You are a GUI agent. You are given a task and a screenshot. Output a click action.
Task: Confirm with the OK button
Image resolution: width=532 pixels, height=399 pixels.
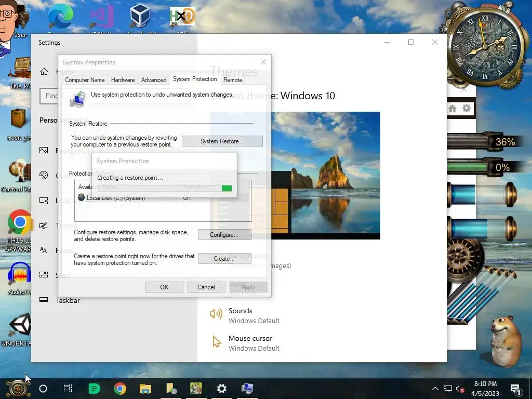tap(164, 287)
